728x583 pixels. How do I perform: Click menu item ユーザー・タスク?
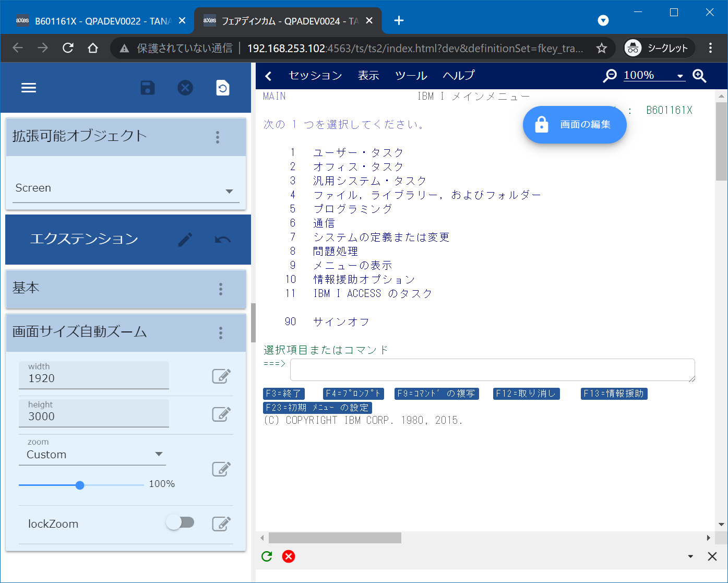(358, 152)
